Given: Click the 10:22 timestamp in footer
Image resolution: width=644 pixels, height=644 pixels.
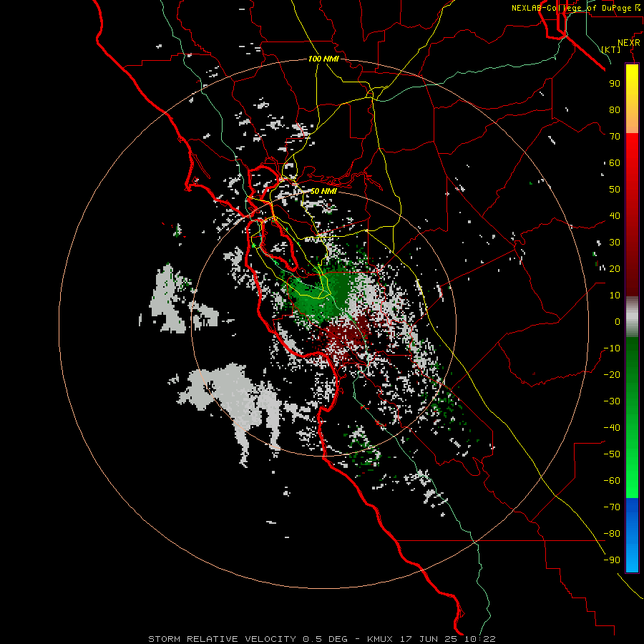Looking at the screenshot, I should coord(480,639).
